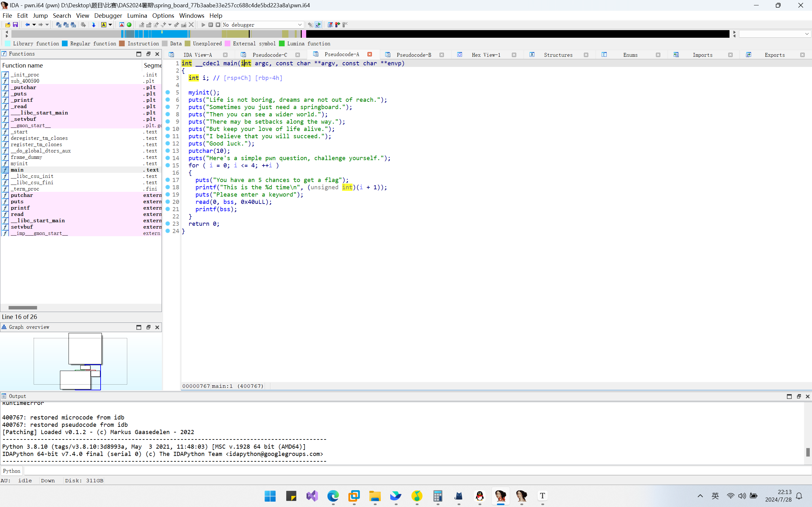Screen dimensions: 812x507
Task: Open the forward-navigation history dropdown arrow
Action: click(x=47, y=25)
